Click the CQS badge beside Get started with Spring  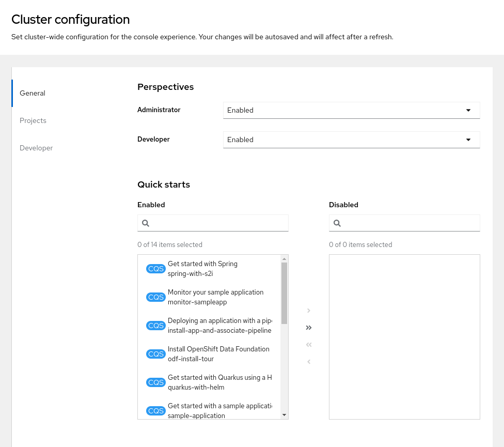156,269
